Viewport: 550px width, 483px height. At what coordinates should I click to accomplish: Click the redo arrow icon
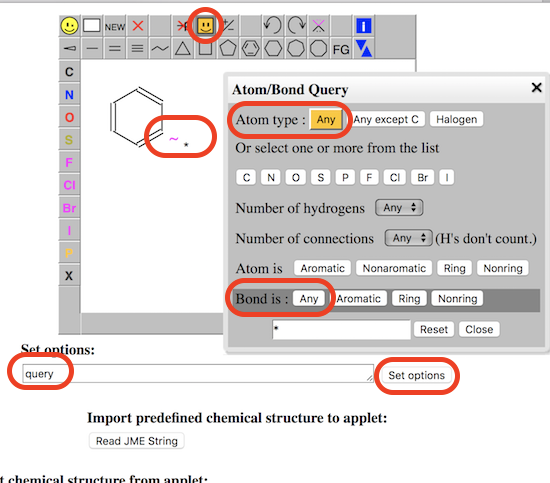click(296, 26)
